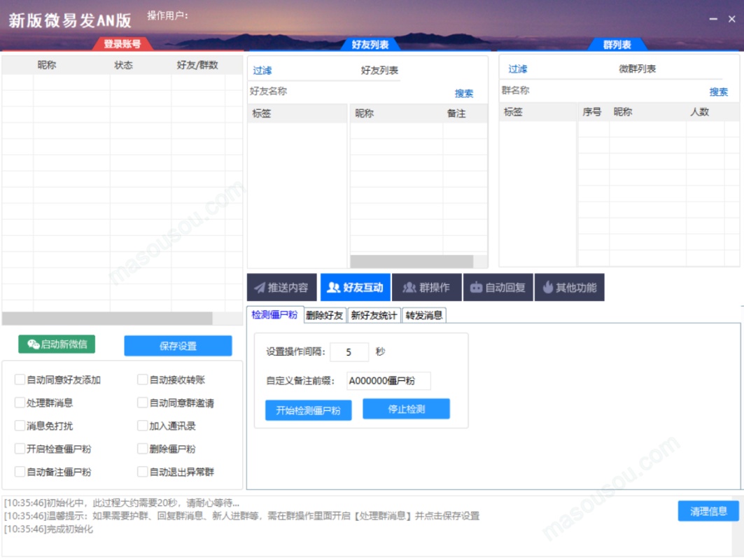This screenshot has width=744, height=560.
Task: Click the 标签 header in group list
Action: click(513, 111)
